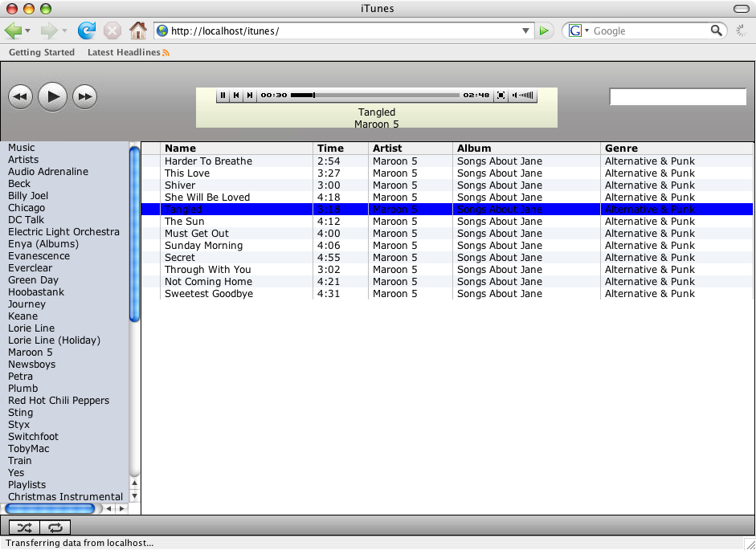
Task: Click the fullscreen icon in player
Action: (501, 95)
